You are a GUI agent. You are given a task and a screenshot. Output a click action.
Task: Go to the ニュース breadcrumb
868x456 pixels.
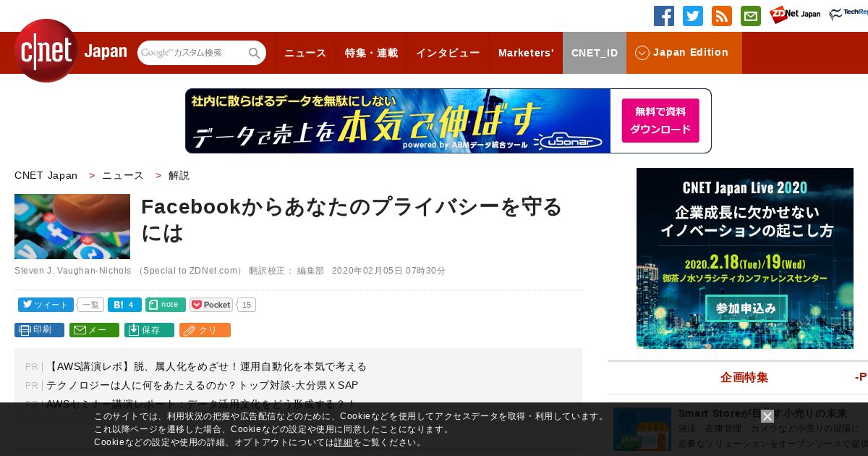point(123,175)
